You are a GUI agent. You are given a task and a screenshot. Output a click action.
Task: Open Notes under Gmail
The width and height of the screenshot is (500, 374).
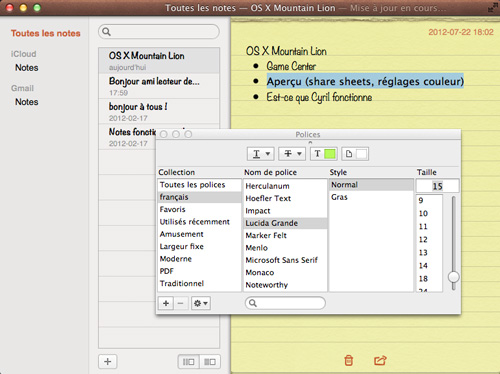(27, 102)
